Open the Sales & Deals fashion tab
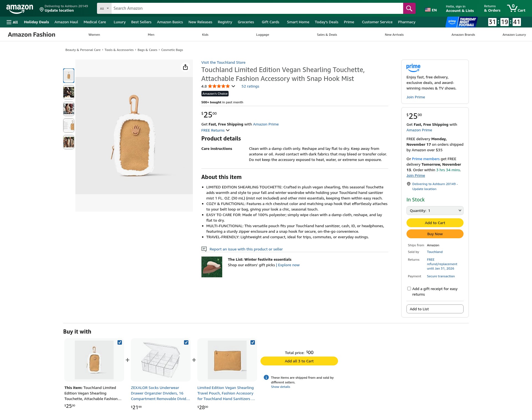The width and height of the screenshot is (532, 420). (327, 35)
